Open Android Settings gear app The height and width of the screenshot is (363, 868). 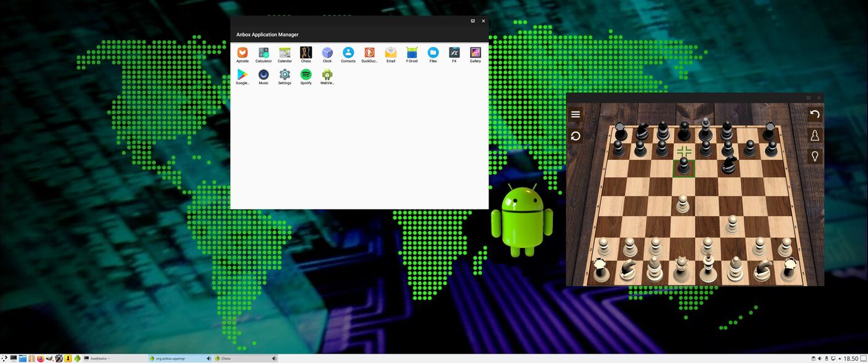click(285, 75)
